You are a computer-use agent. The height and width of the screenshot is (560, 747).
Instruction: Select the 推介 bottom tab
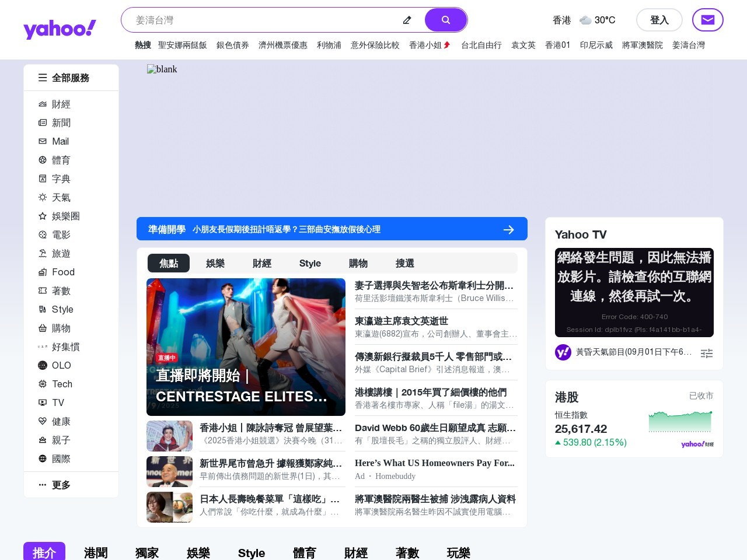point(44,552)
